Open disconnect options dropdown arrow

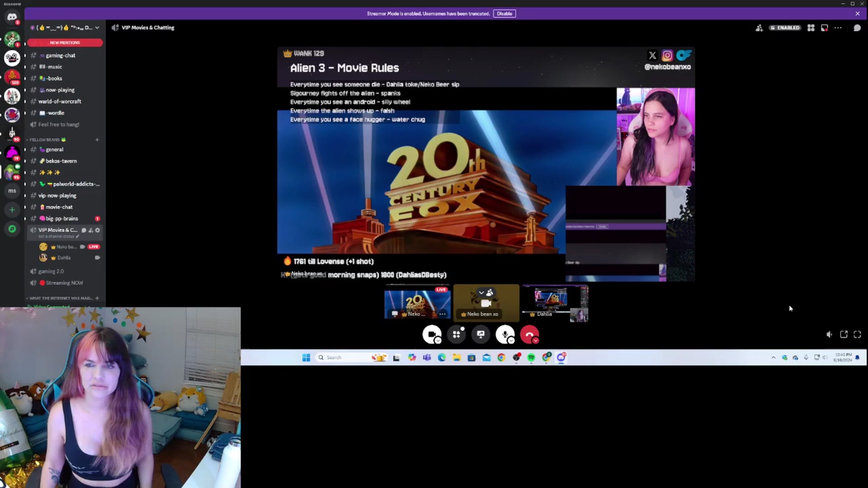click(536, 341)
